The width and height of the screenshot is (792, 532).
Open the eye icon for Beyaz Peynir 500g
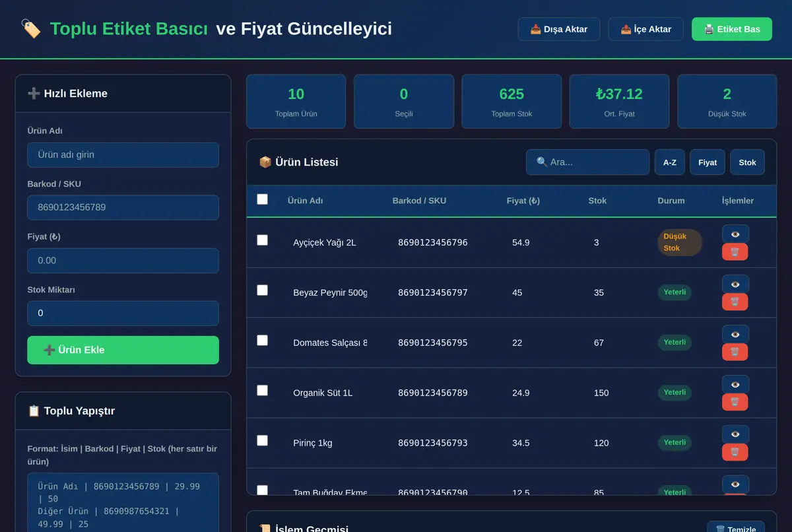735,284
